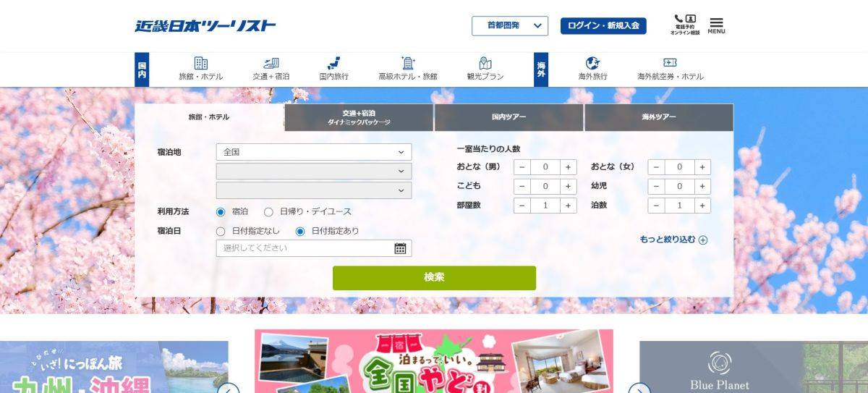Expand もっと絞り込む filter options
Image resolution: width=868 pixels, height=393 pixels.
[673, 240]
